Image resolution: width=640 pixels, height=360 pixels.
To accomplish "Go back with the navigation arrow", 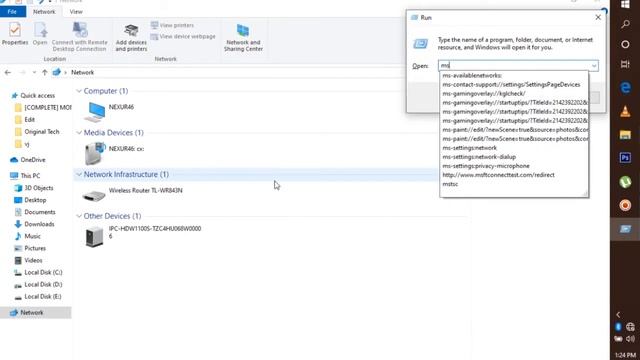I will [x=8, y=72].
